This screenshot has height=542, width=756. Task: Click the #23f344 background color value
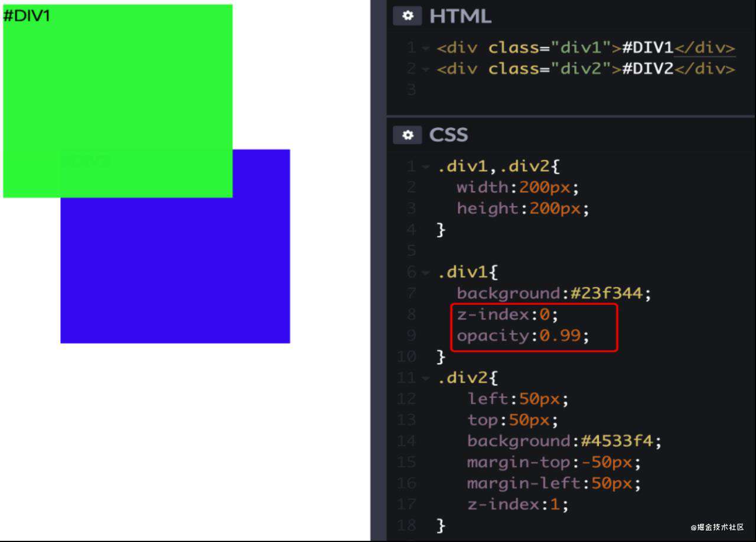pos(606,293)
